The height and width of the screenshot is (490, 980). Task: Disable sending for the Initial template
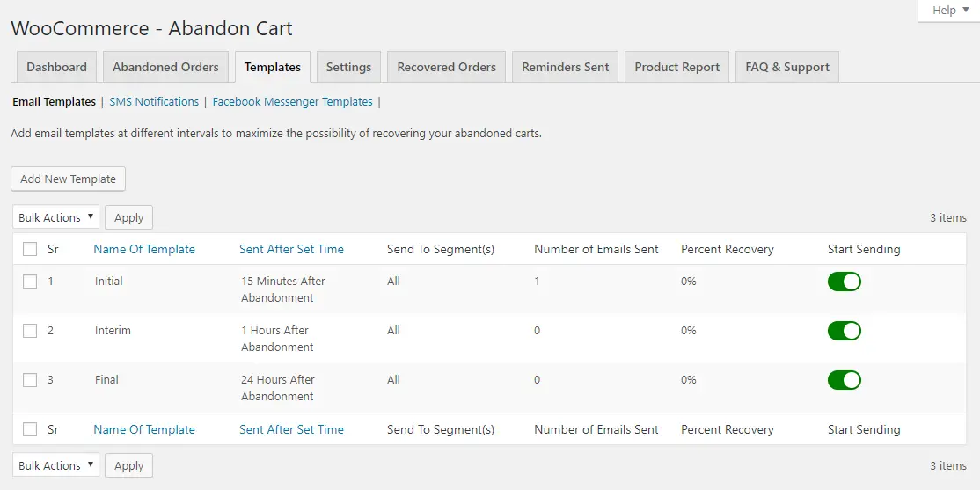[845, 282]
